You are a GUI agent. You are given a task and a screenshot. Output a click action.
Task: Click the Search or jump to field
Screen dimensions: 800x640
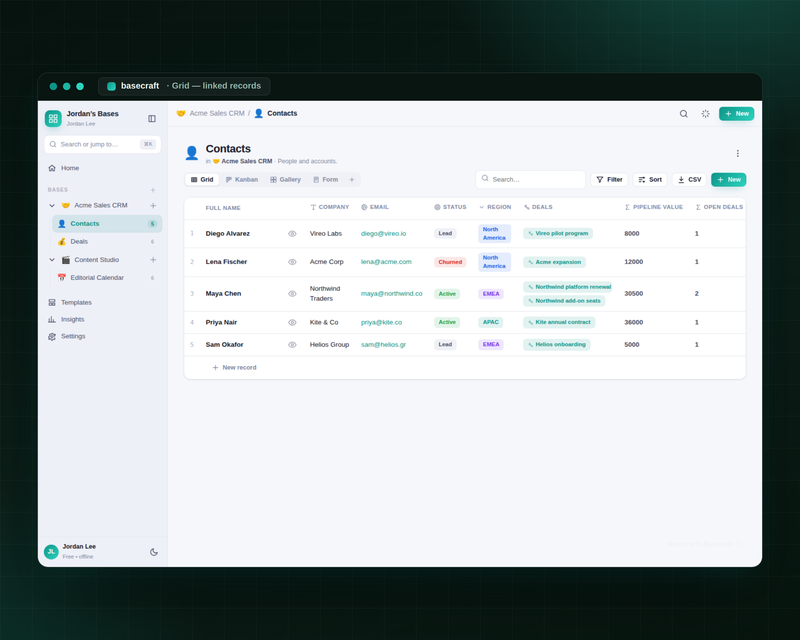tap(103, 144)
